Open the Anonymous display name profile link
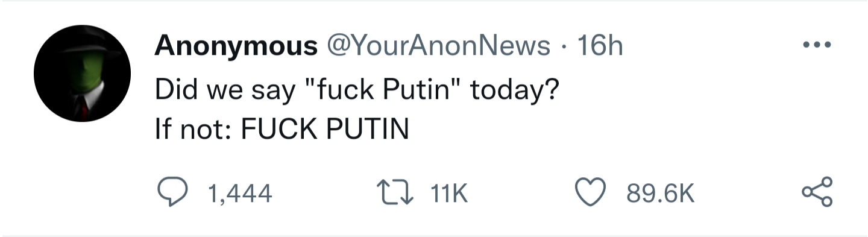The image size is (868, 237). click(236, 46)
